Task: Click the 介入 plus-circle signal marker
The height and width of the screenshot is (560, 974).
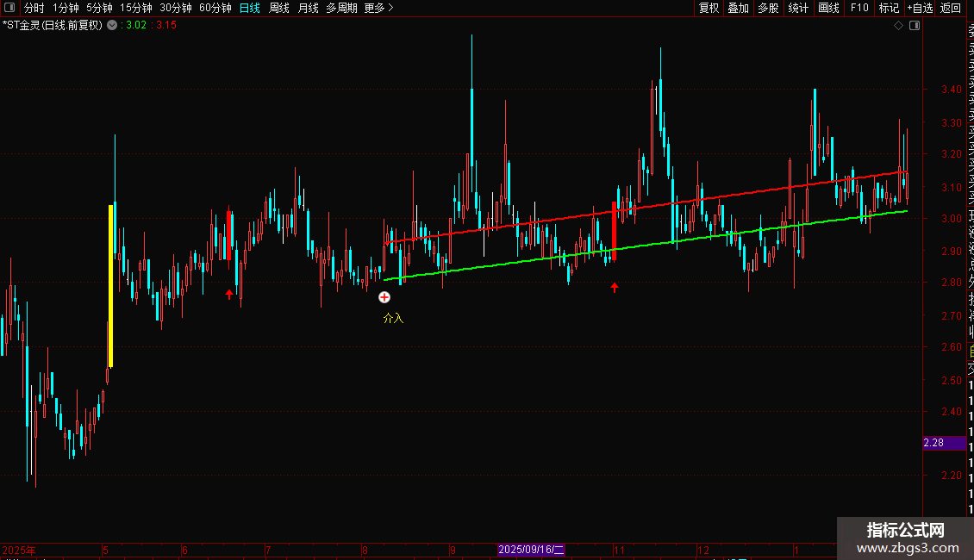Action: pyautogui.click(x=384, y=297)
